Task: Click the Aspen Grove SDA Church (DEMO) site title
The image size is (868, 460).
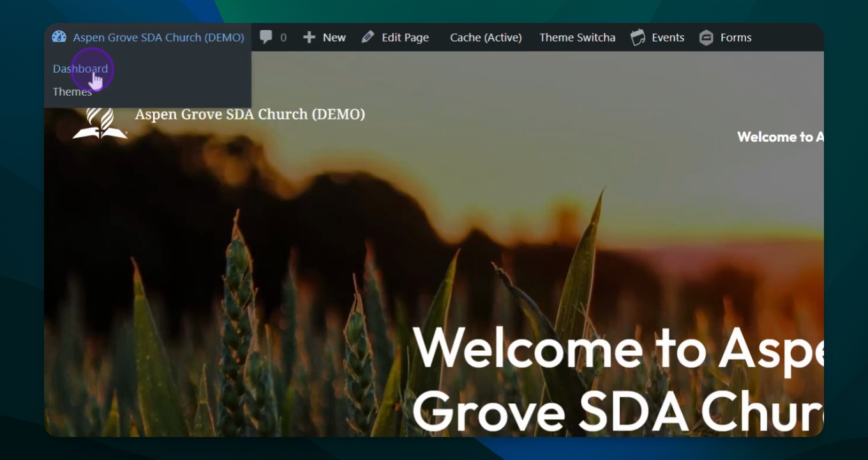Action: tap(250, 114)
